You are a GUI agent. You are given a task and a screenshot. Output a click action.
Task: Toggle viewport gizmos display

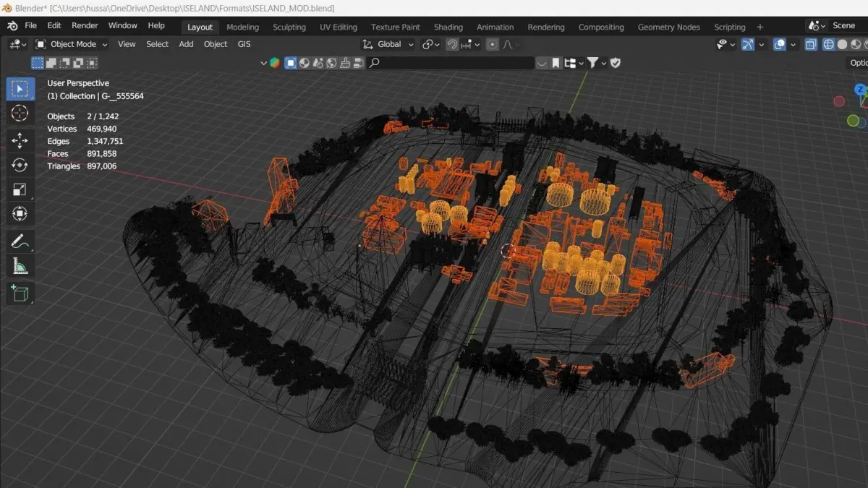(x=748, y=44)
